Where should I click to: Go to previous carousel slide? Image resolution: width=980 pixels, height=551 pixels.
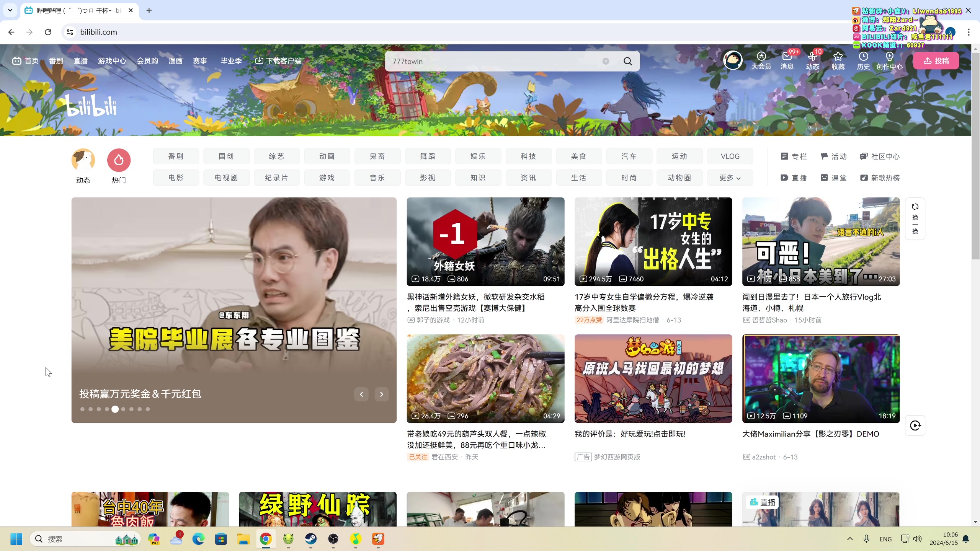click(361, 394)
